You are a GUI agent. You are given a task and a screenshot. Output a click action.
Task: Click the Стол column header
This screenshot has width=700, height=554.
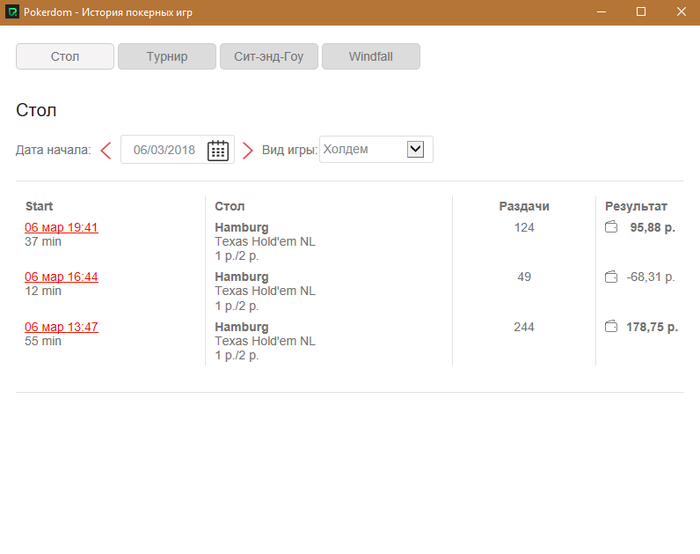click(x=229, y=206)
